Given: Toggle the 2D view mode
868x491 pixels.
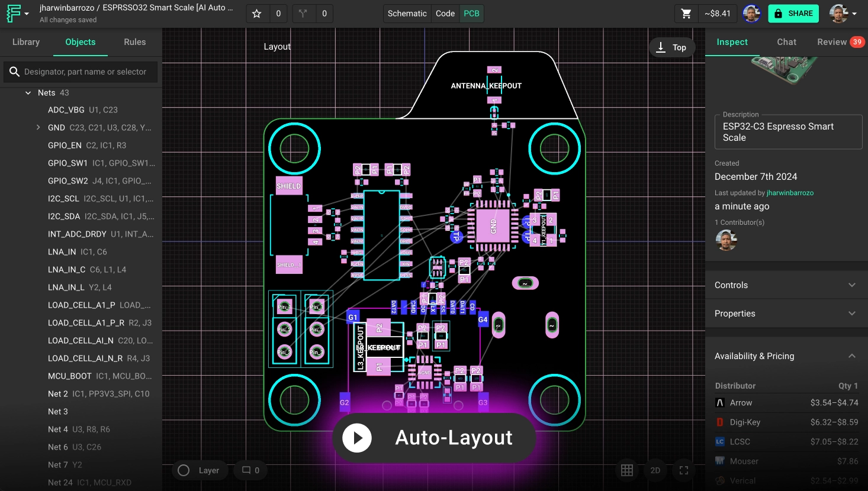Looking at the screenshot, I should coord(655,470).
